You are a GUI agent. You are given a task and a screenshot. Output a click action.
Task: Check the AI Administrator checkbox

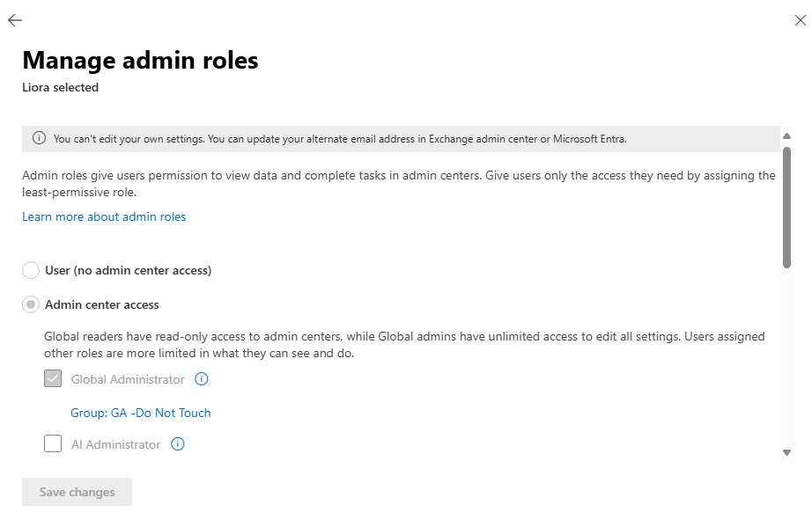click(x=53, y=443)
